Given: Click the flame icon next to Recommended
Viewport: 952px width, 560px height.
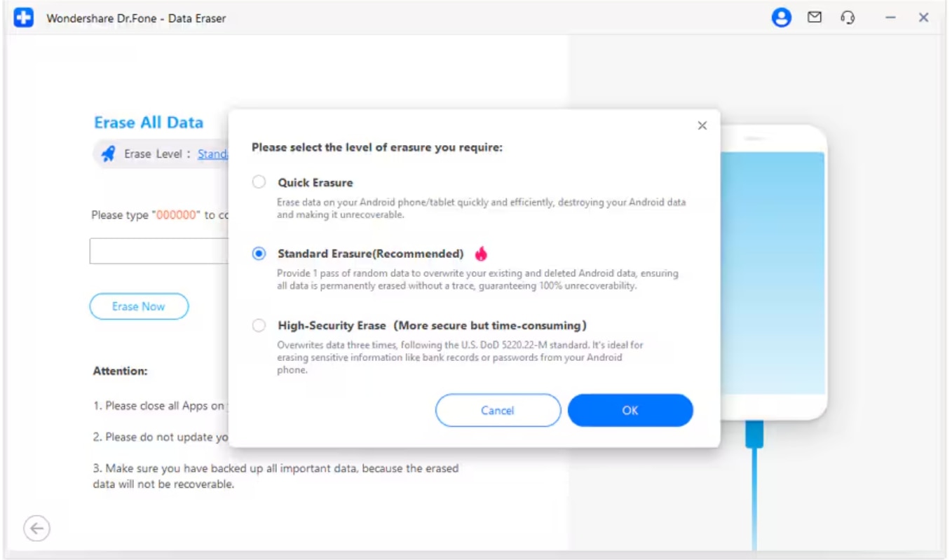Looking at the screenshot, I should [481, 254].
